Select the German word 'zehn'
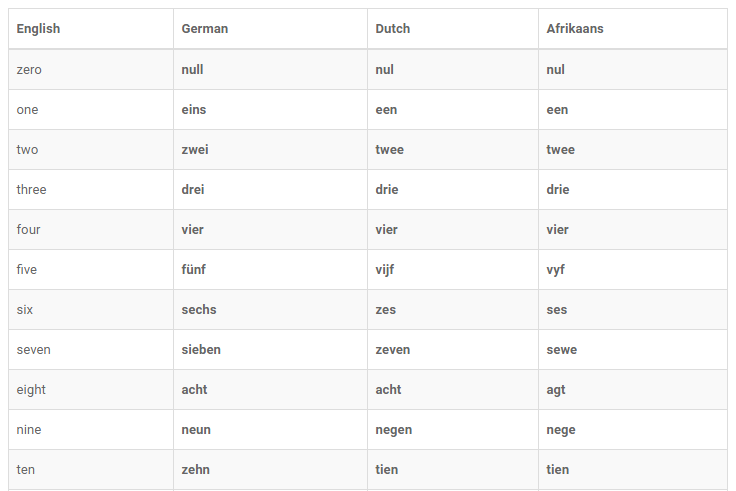 coord(195,470)
